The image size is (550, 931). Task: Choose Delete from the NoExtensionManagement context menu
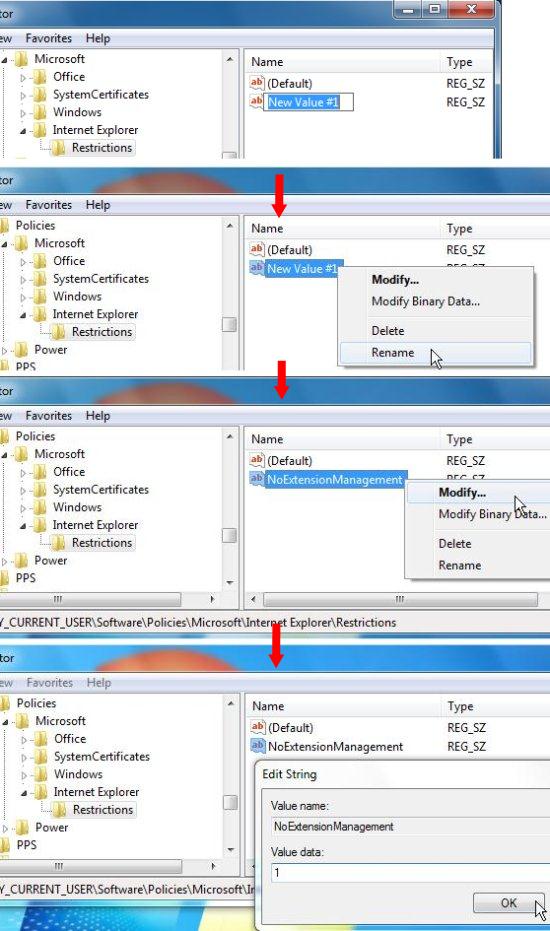point(478,543)
